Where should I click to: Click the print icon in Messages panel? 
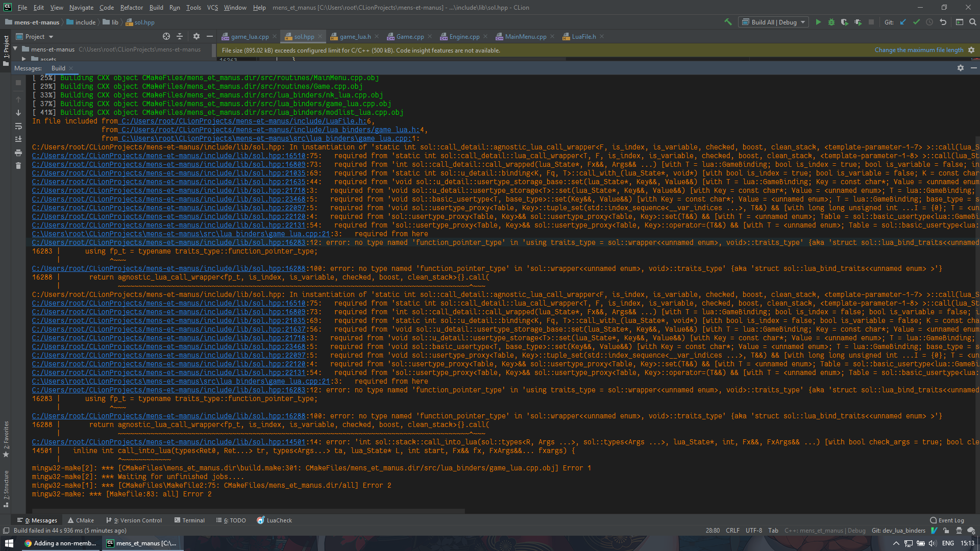coord(18,153)
